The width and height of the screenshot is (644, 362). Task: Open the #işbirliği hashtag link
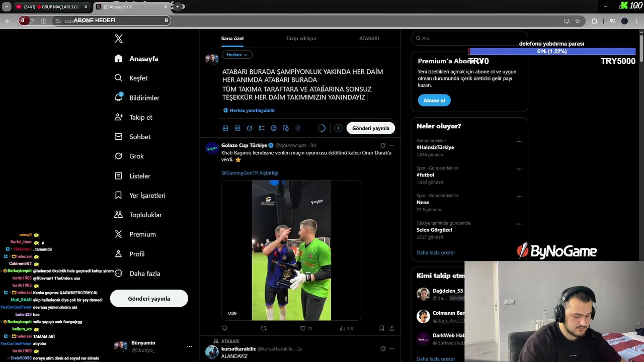(269, 173)
